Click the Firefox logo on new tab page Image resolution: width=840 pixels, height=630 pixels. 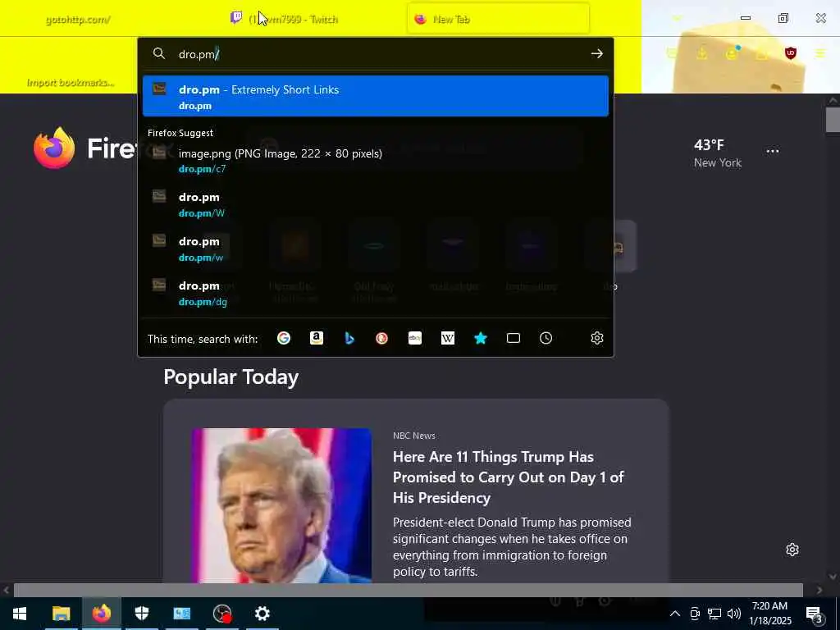[54, 148]
